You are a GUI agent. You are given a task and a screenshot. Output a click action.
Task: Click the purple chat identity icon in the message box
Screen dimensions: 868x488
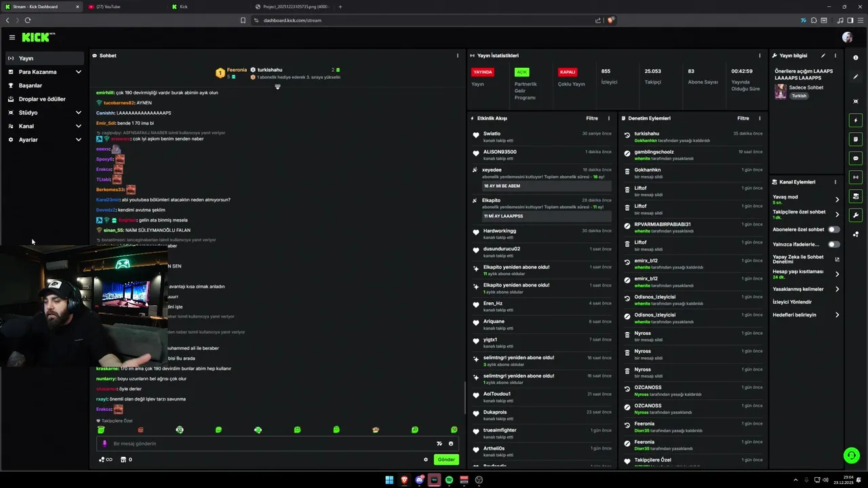[x=104, y=443]
